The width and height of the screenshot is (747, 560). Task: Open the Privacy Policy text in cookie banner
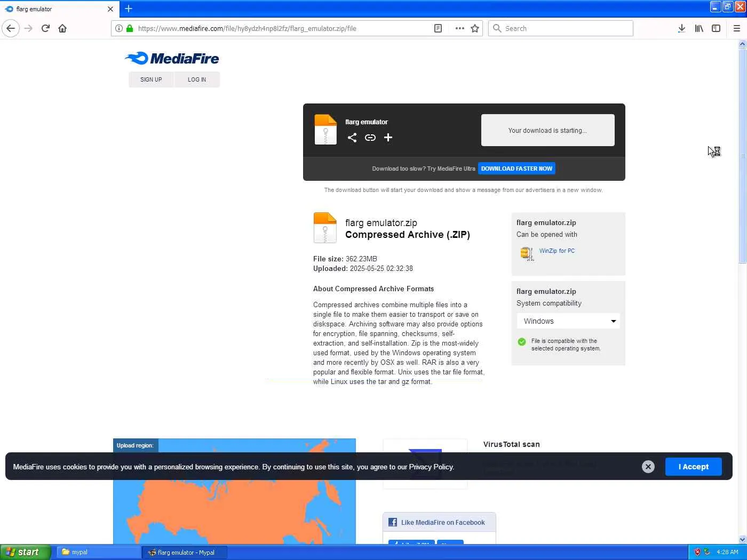tap(431, 467)
